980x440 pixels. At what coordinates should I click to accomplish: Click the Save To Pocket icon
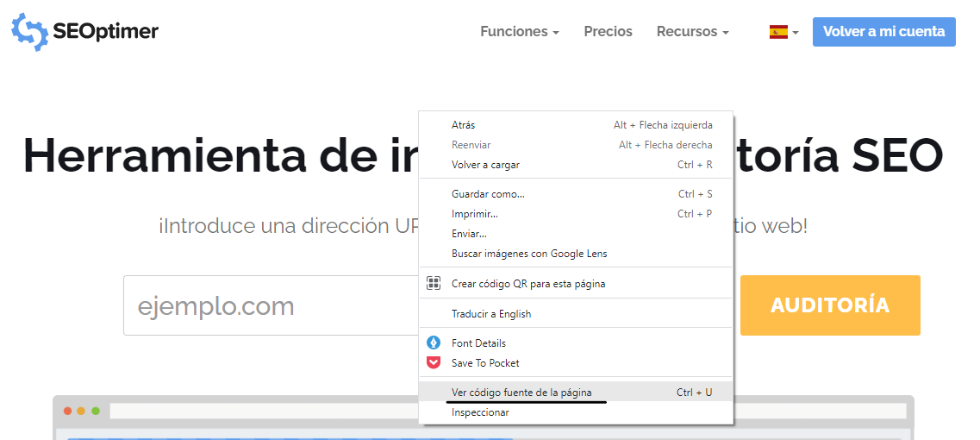point(434,363)
